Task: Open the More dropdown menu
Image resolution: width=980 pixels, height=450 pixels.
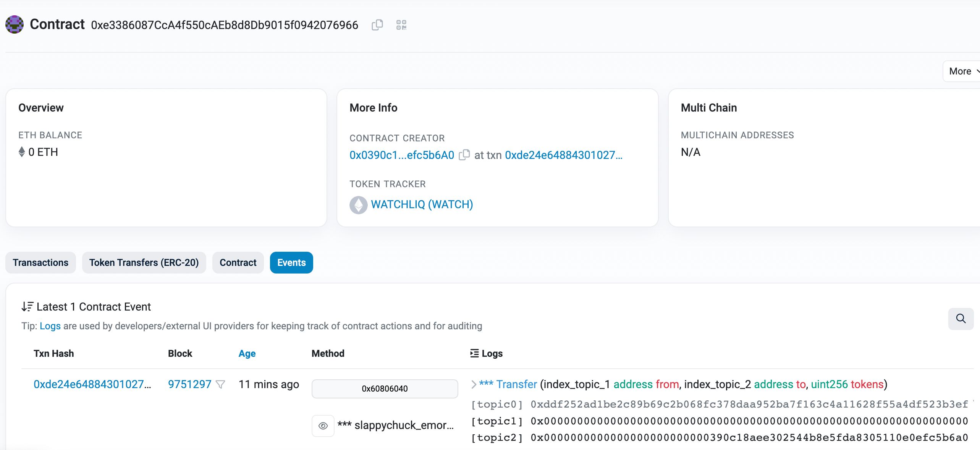Action: 962,71
